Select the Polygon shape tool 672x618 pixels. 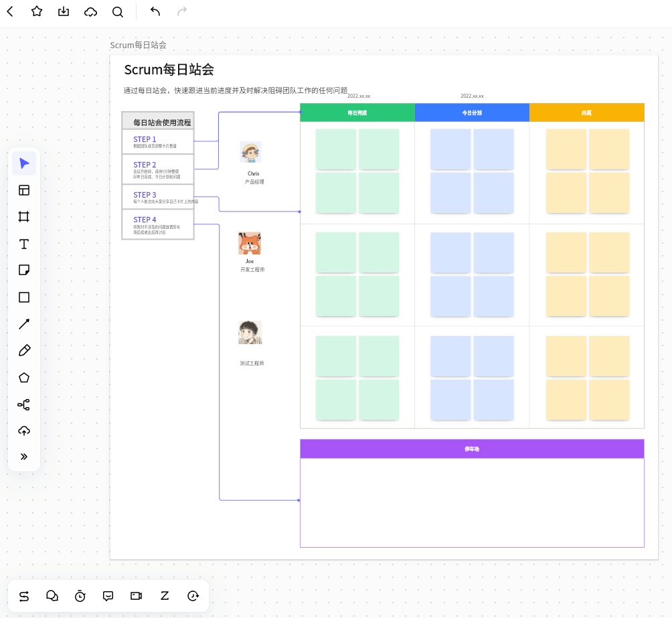pyautogui.click(x=24, y=378)
